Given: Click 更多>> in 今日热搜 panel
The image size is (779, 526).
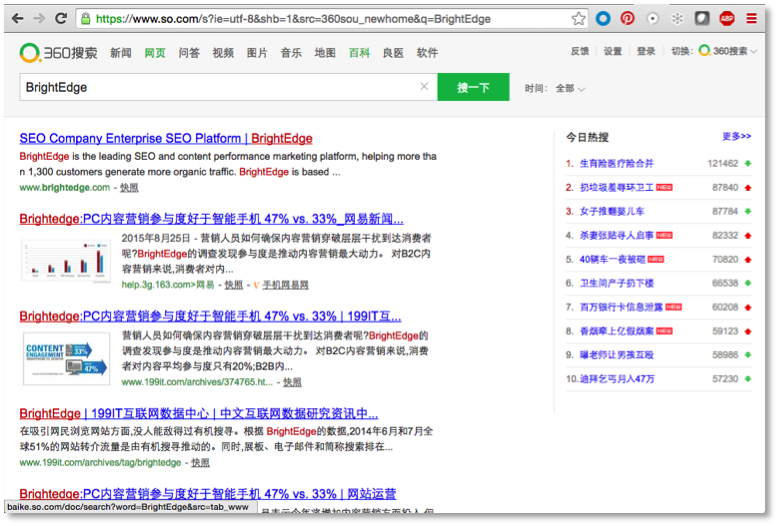Looking at the screenshot, I should tap(736, 136).
